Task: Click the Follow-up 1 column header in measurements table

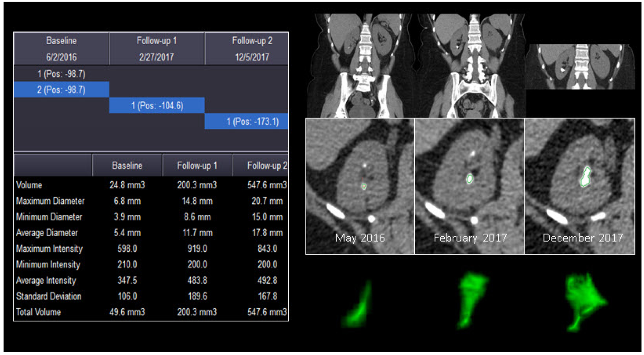Action: coord(197,166)
